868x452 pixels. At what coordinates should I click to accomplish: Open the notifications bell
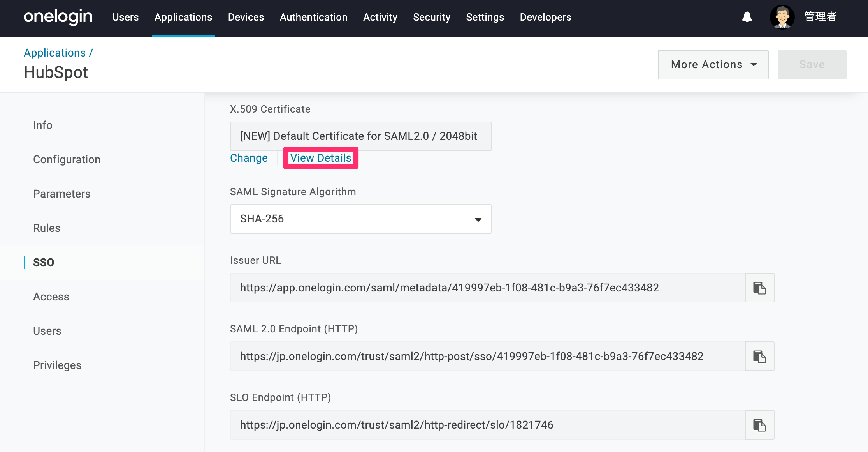(x=747, y=17)
